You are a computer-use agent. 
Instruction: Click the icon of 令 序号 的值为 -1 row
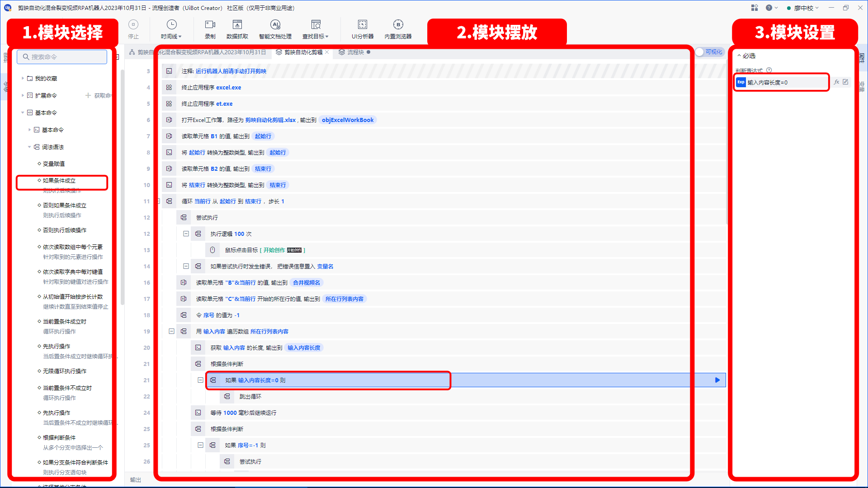[184, 315]
